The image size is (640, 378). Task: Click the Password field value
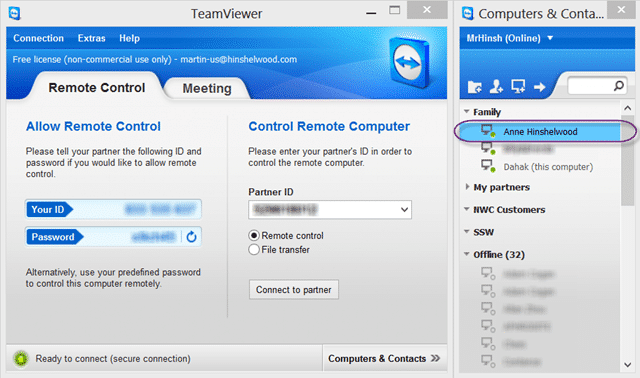(154, 237)
